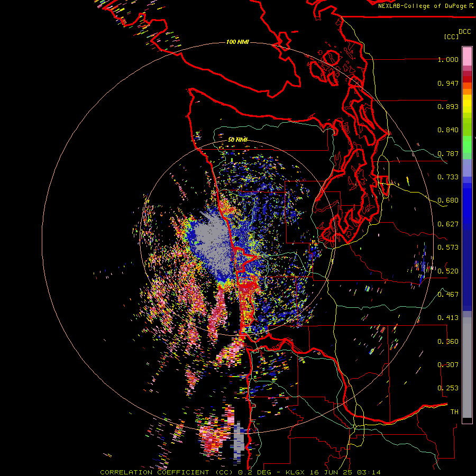Viewport: 476px width, 476px height.
Task: Click the KLGX radar site black dot
Action: tap(236, 239)
